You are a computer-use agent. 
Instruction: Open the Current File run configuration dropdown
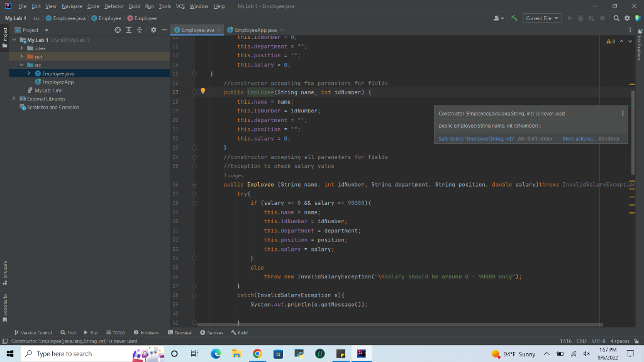542,19
